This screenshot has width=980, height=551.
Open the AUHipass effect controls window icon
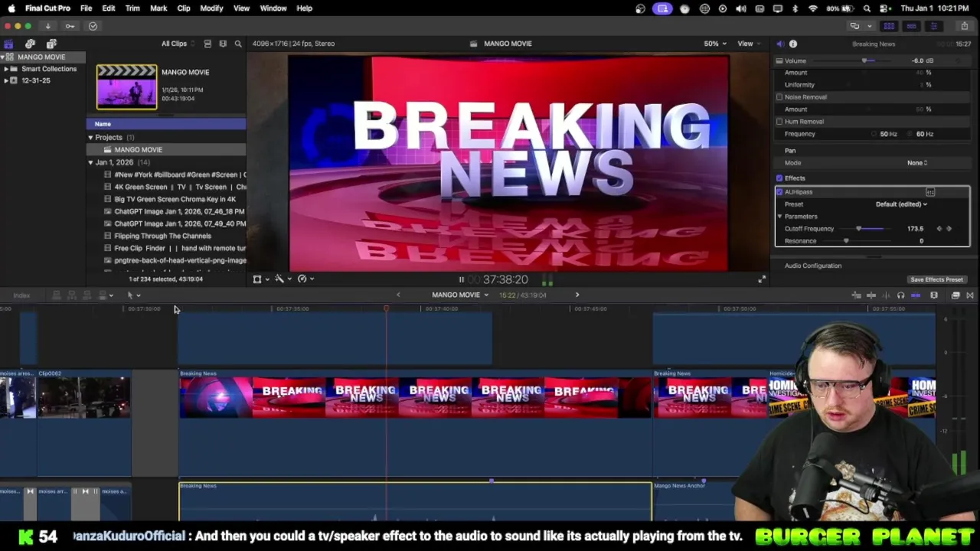[930, 192]
